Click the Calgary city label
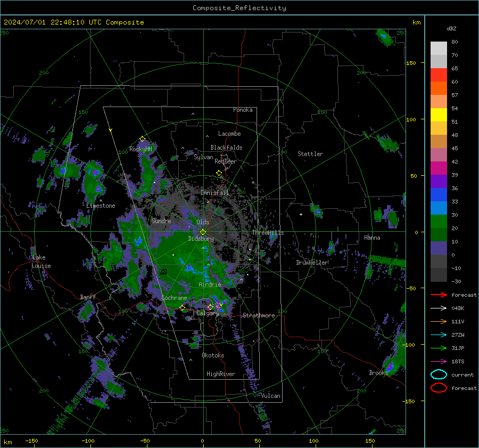 (x=208, y=313)
